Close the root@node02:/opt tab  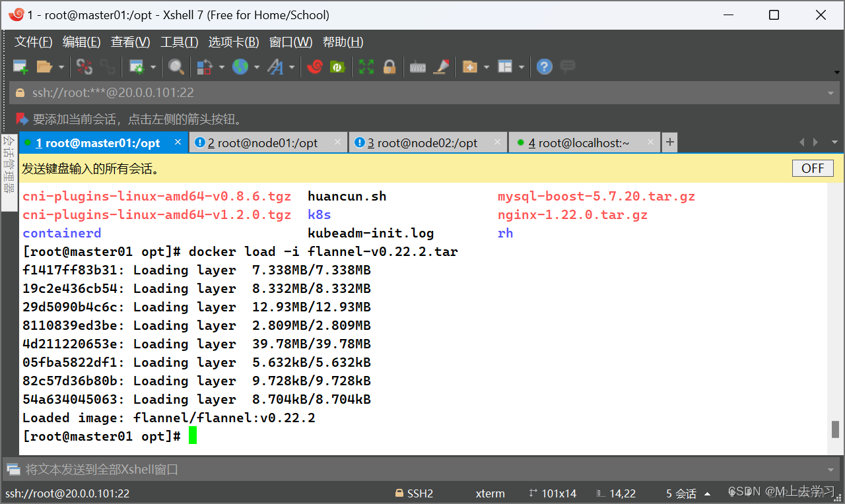[x=497, y=142]
